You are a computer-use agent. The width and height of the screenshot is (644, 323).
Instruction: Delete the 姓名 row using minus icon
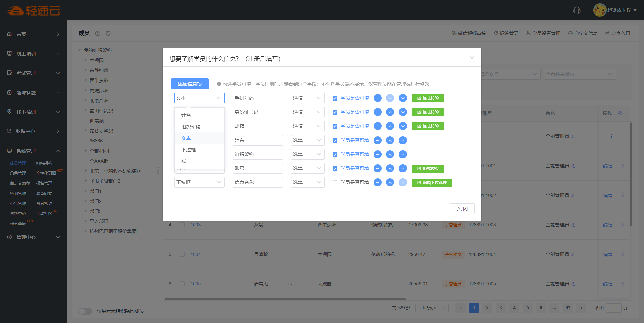click(377, 140)
